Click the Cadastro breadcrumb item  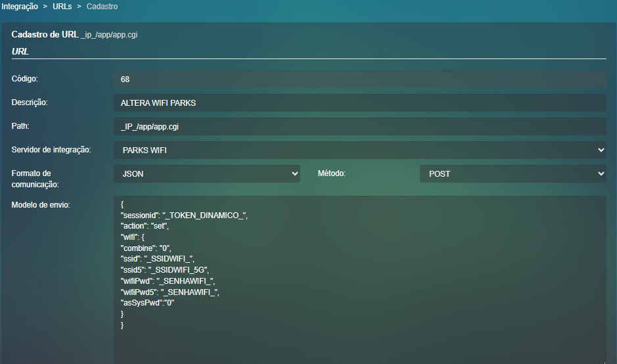[102, 7]
